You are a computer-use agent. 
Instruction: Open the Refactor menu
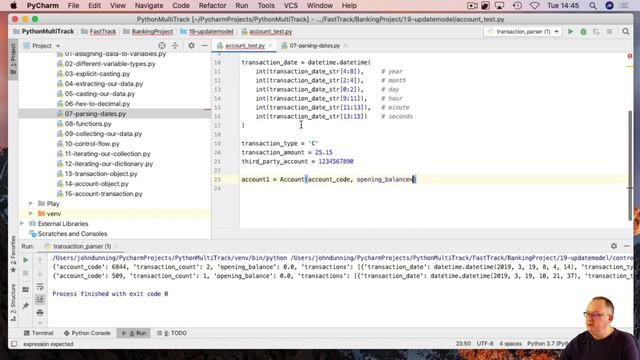[212, 6]
